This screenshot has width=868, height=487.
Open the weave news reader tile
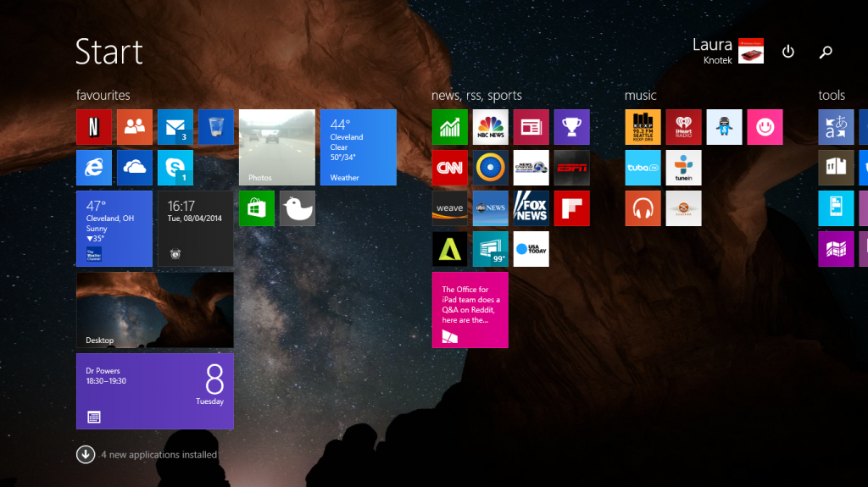[449, 208]
